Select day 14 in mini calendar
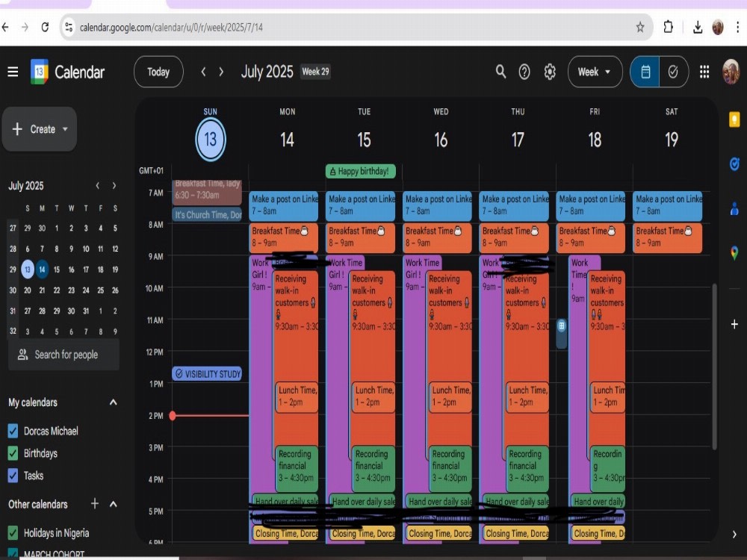This screenshot has width=747, height=560. pos(42,270)
